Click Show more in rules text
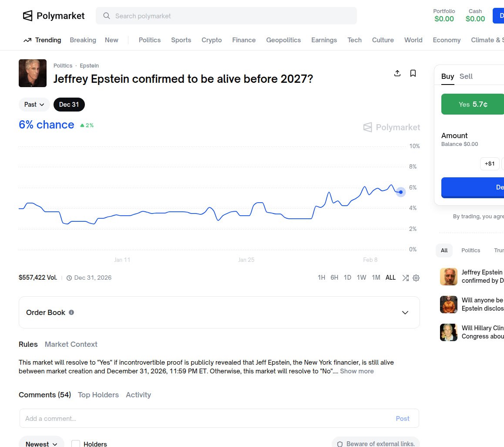Viewport: 504px width, 447px height. [357, 371]
